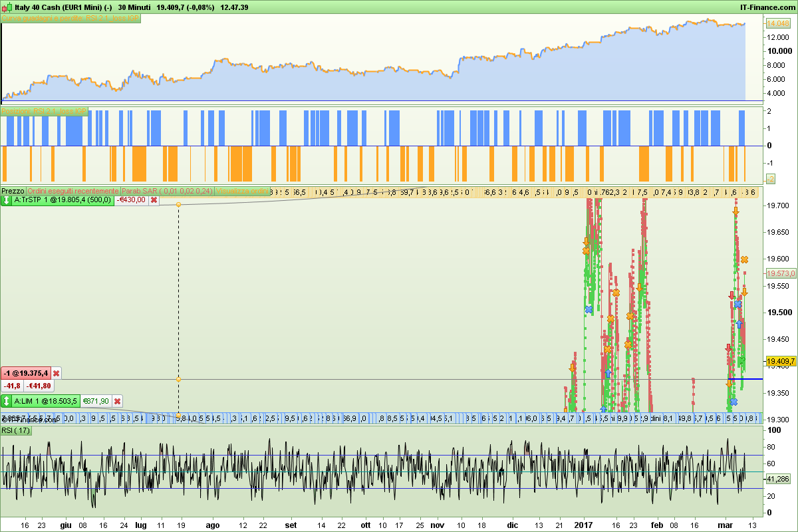This screenshot has width=798, height=532.
Task: Click the arrow handle on LIM order
Action: pyautogui.click(x=7, y=401)
